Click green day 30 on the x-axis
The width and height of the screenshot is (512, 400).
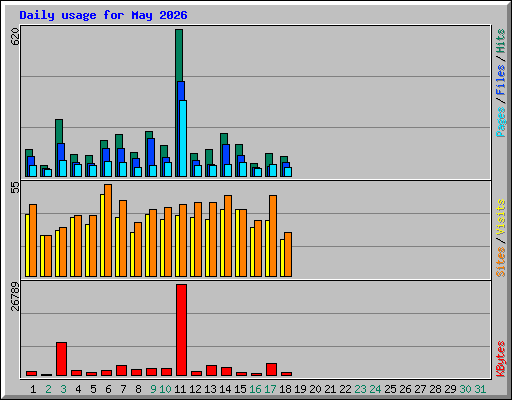click(x=465, y=389)
